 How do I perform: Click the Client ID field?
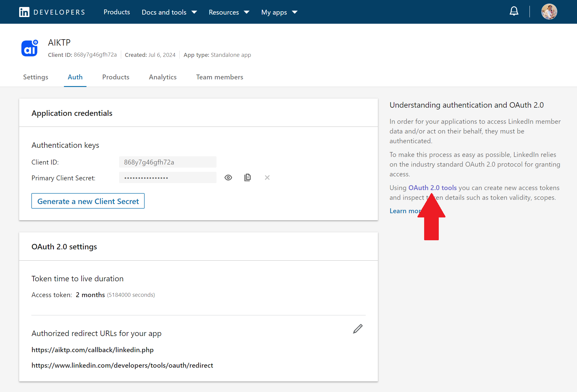coord(167,162)
